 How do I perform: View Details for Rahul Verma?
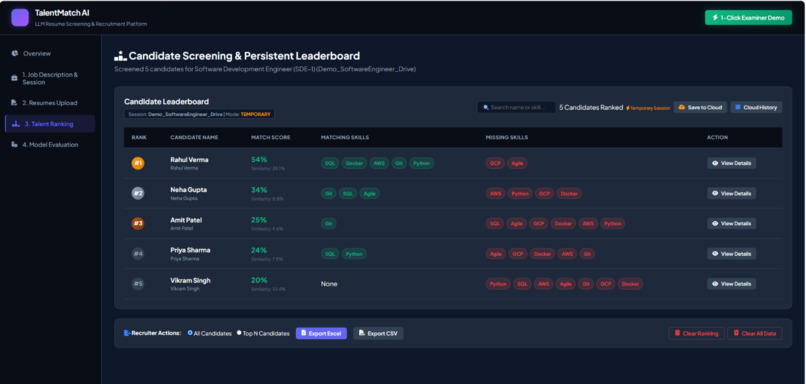(731, 163)
